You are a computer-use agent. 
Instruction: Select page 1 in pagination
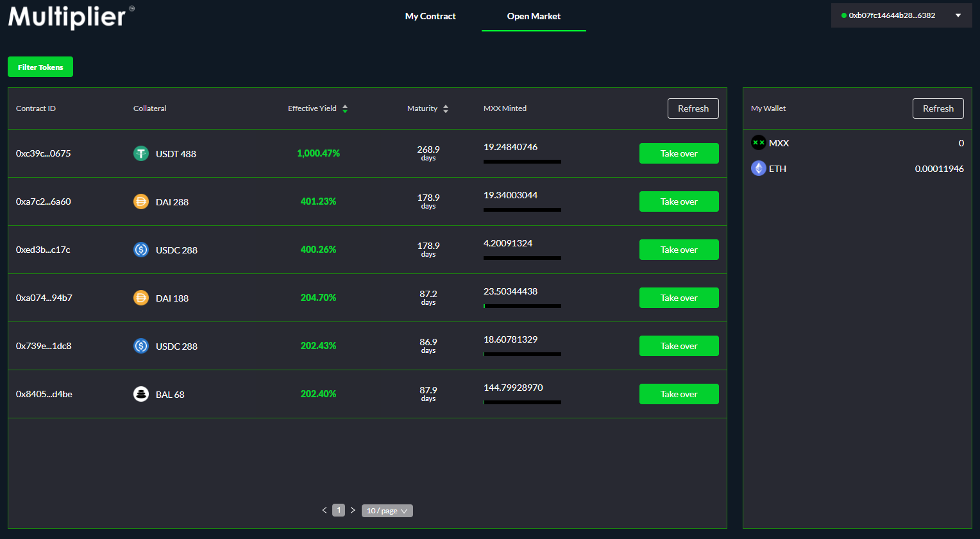(339, 510)
